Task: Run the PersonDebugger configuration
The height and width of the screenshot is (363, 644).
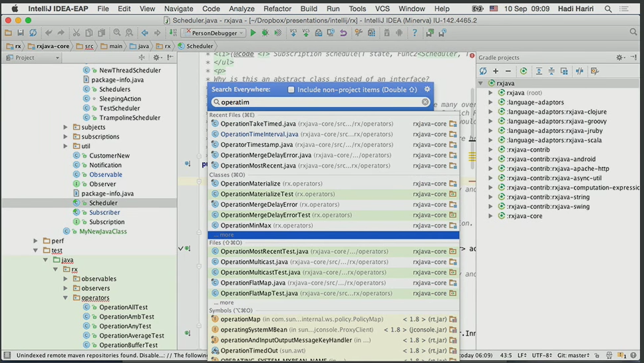Action: pyautogui.click(x=253, y=33)
